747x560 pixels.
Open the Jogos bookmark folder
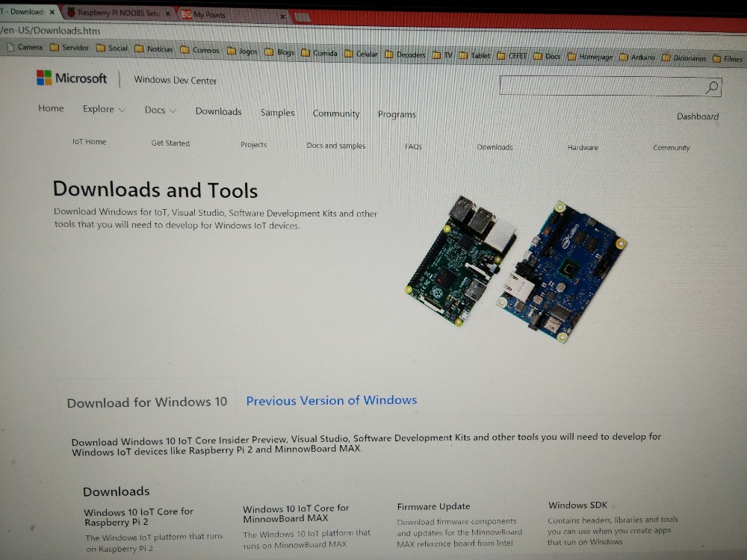tap(242, 51)
